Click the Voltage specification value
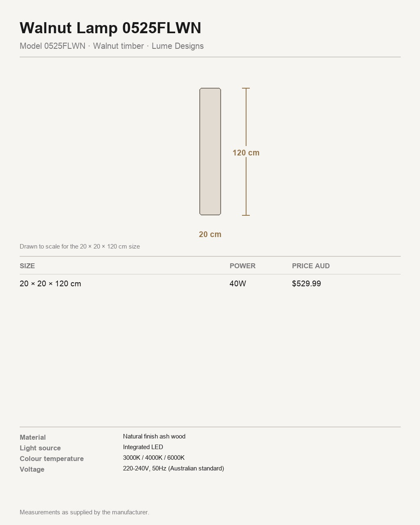The image size is (420, 525). point(173,468)
